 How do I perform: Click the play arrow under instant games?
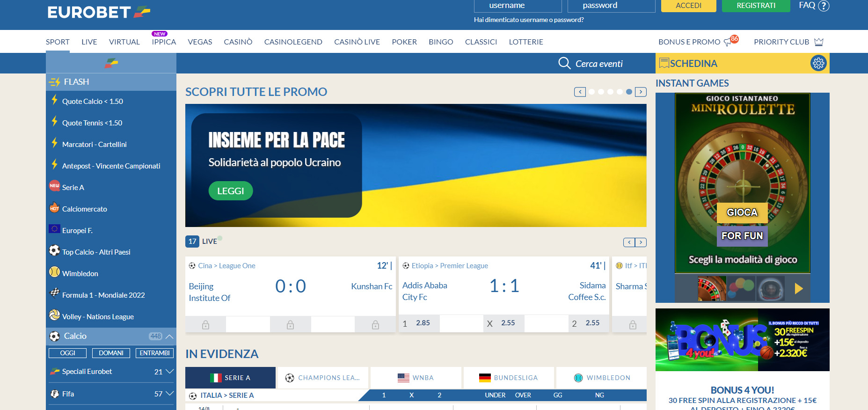pyautogui.click(x=799, y=289)
